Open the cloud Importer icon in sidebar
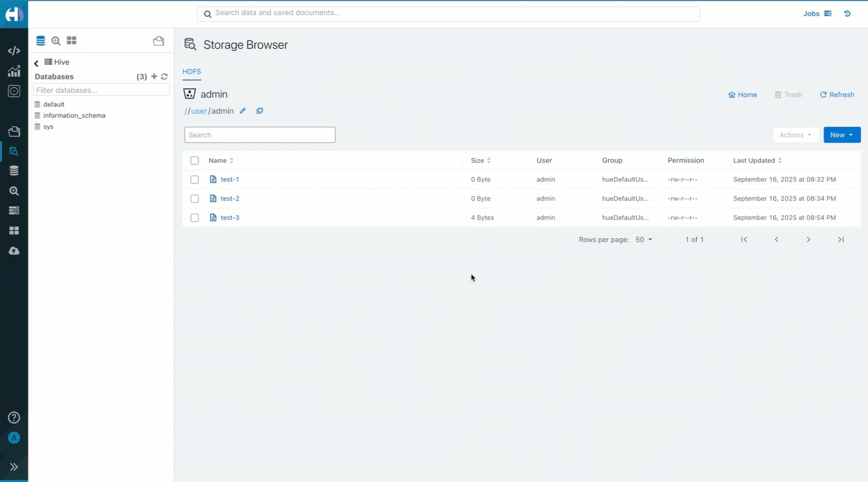Viewport: 868px width, 482px height. [14, 251]
